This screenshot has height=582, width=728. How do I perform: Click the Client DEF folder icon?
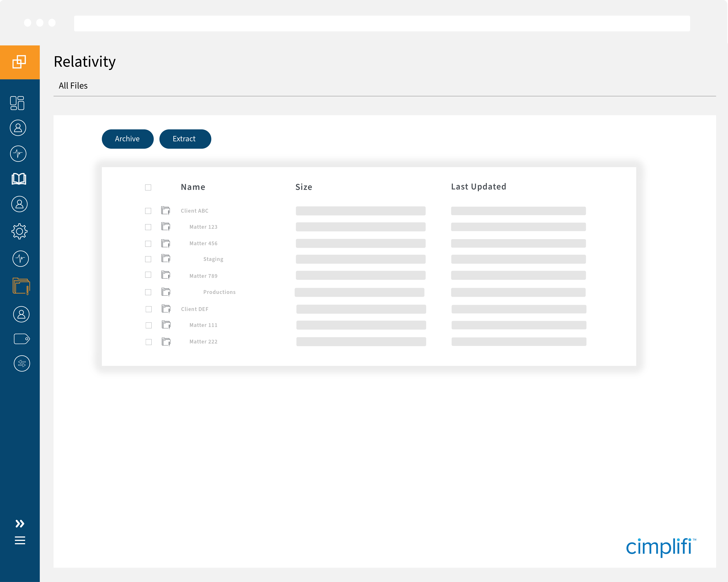(x=166, y=309)
